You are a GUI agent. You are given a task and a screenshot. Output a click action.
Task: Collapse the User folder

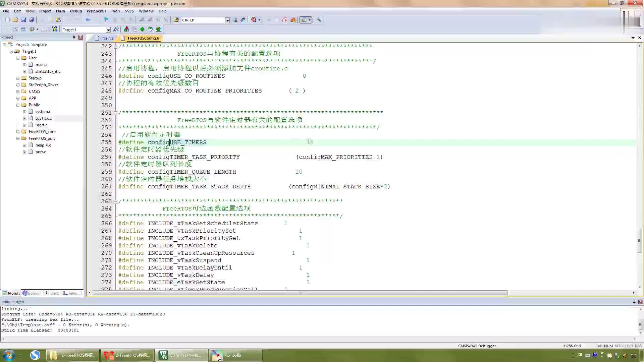18,58
